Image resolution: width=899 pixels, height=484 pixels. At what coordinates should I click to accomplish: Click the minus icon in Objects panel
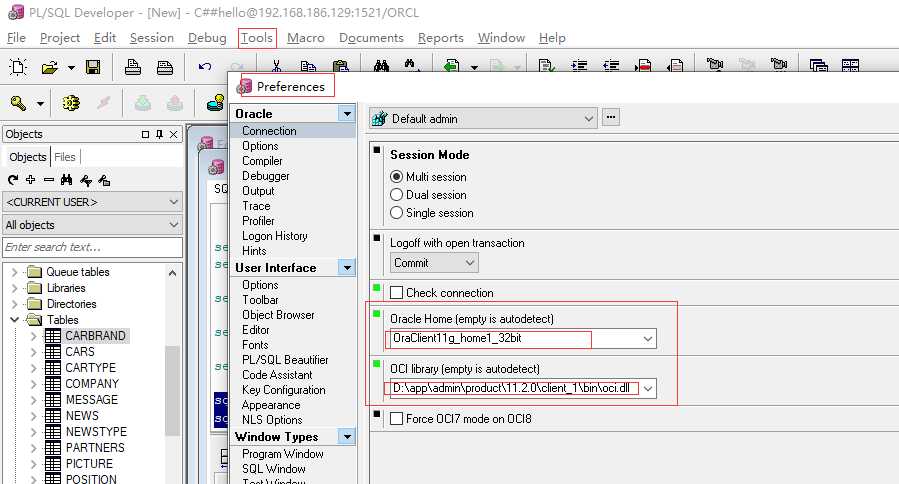49,180
